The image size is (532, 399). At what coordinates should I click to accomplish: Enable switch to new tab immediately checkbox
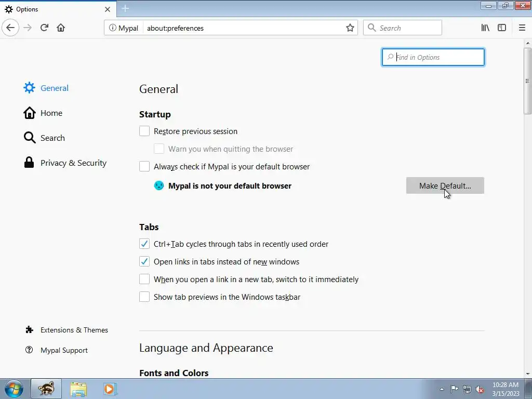click(144, 279)
